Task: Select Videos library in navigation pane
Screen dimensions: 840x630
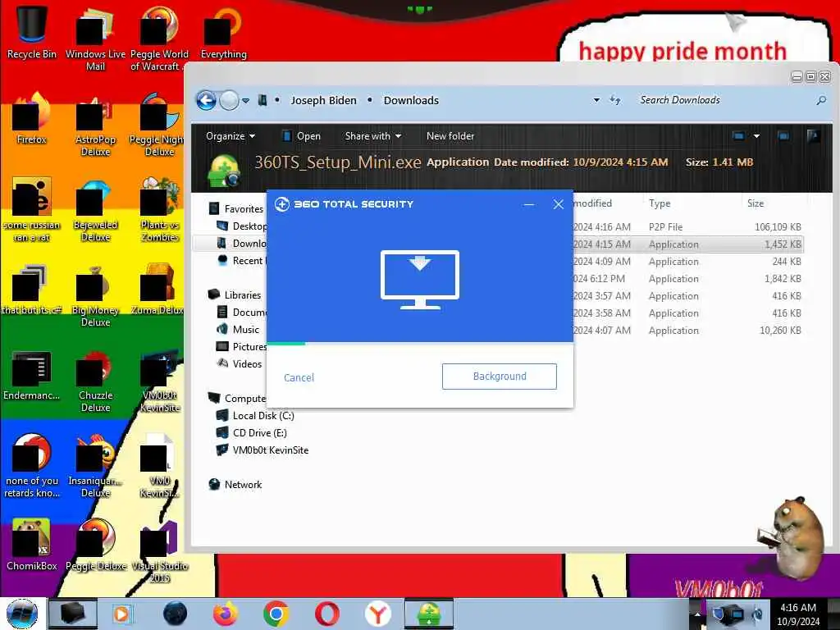Action: click(x=239, y=363)
